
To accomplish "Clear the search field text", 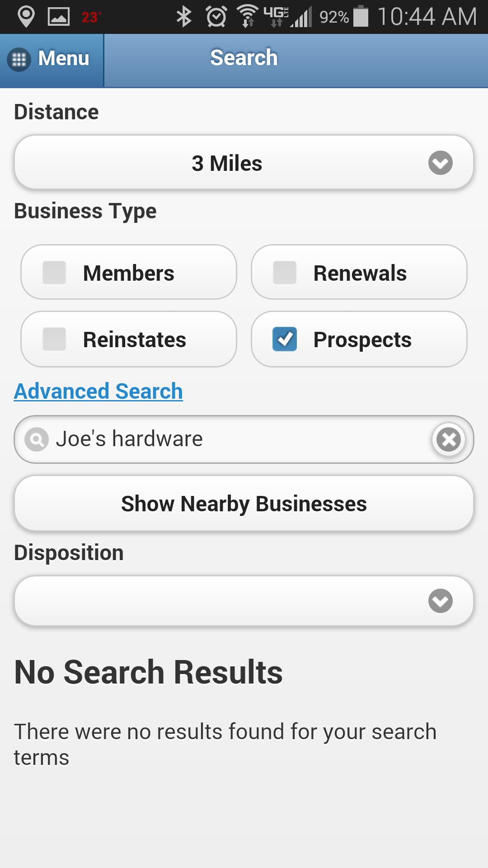I will [449, 439].
